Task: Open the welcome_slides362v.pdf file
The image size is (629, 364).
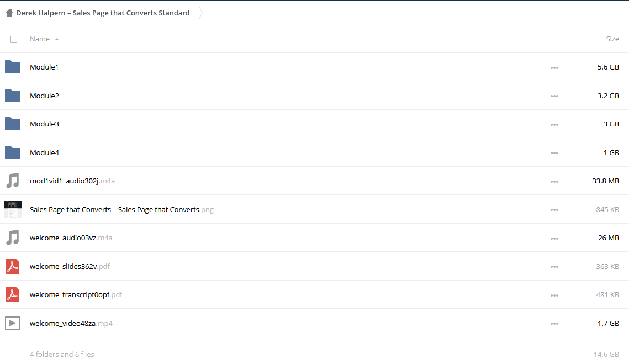Action: pyautogui.click(x=70, y=266)
